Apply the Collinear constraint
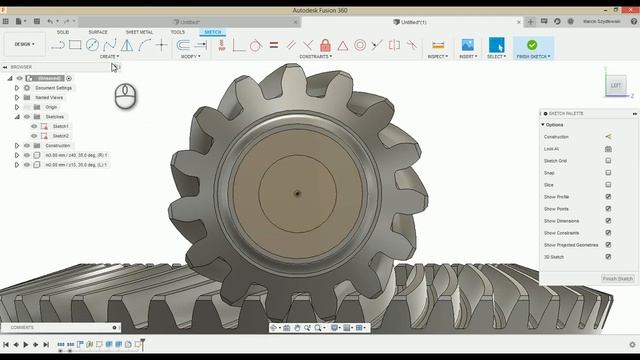The width and height of the screenshot is (640, 360). [x=377, y=45]
